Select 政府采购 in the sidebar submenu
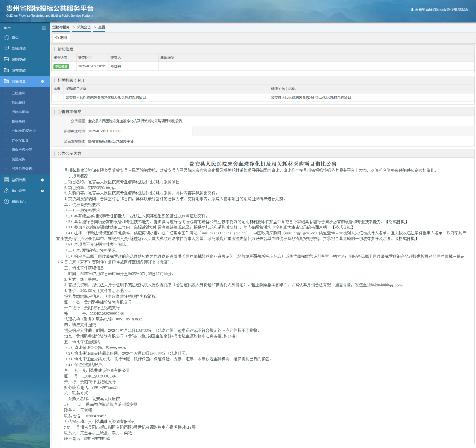Viewport: 476px width, 448px height. [x=18, y=121]
